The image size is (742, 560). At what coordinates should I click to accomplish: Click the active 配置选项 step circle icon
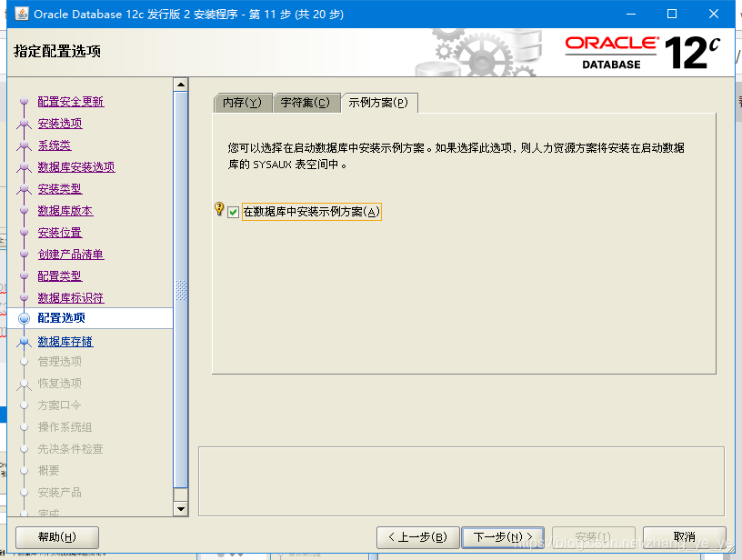[25, 318]
